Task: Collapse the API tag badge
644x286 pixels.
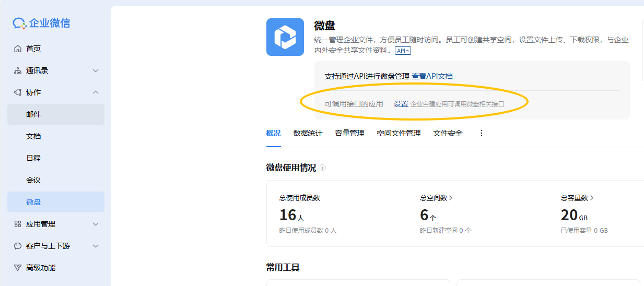Action: (x=403, y=51)
